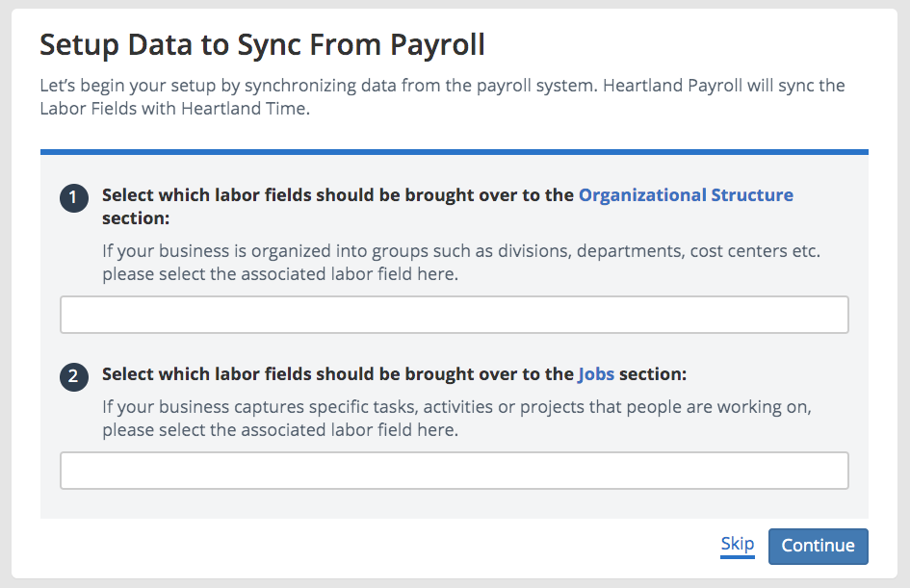Focus the empty labor field box under step 2
Image resolution: width=910 pixels, height=588 pixels.
[455, 470]
